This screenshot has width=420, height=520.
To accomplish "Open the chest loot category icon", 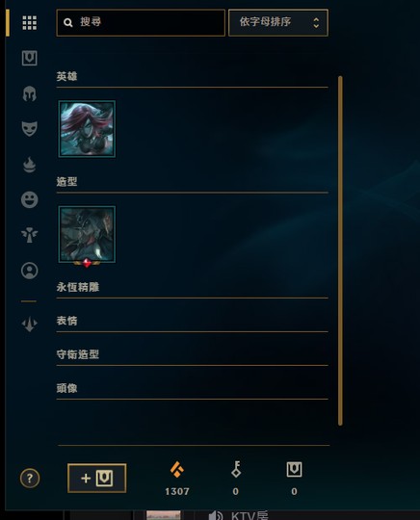I will pyautogui.click(x=30, y=58).
